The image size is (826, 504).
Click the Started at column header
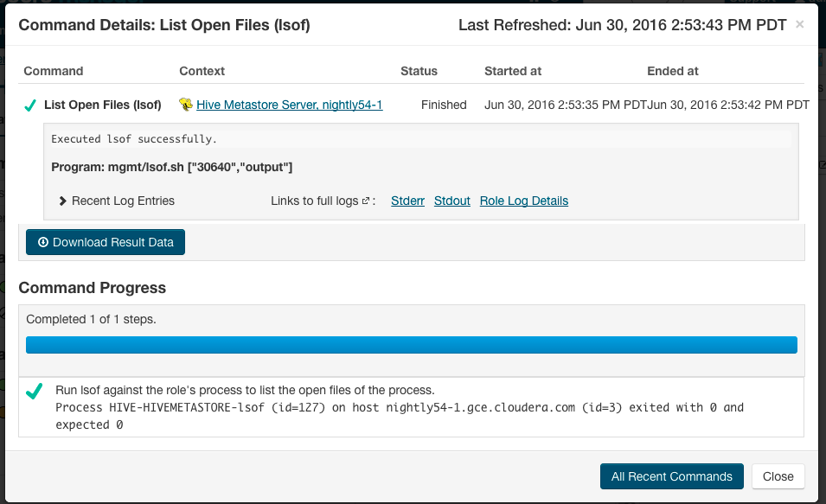(x=513, y=71)
